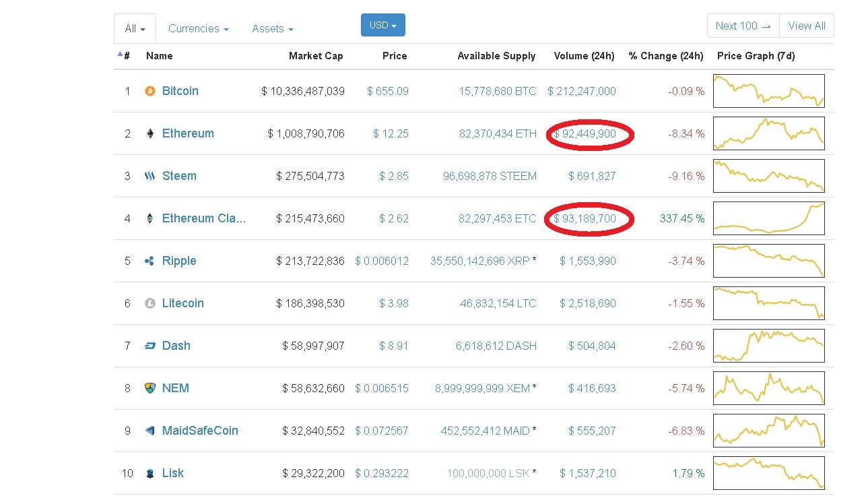Image resolution: width=868 pixels, height=496 pixels.
Task: Open the Litecoin coin link
Action: (x=183, y=303)
